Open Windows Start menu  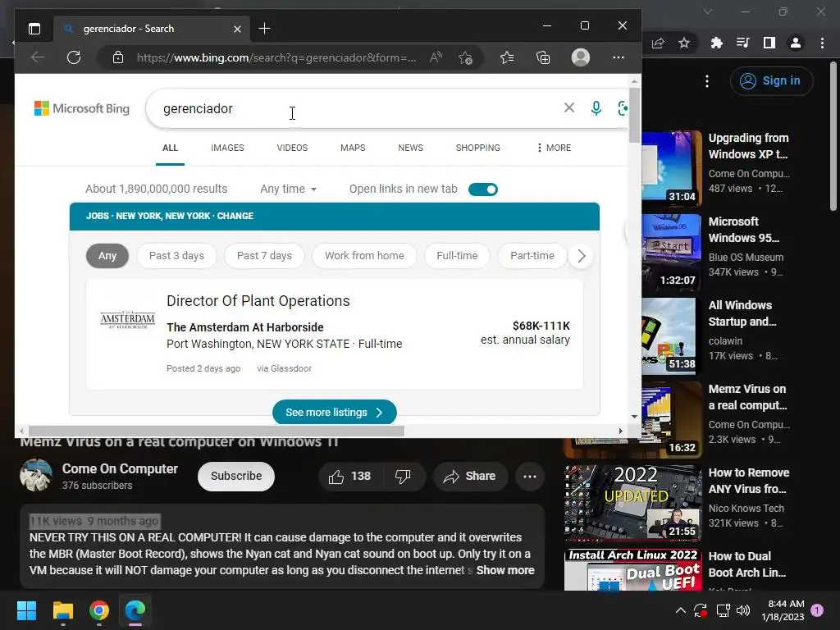tap(26, 610)
